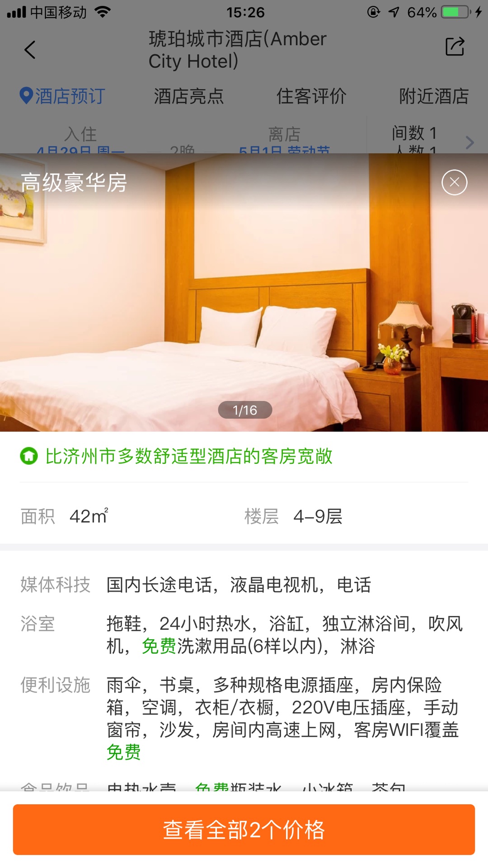Image resolution: width=488 pixels, height=868 pixels.
Task: Tap the green house icon
Action: click(x=29, y=456)
